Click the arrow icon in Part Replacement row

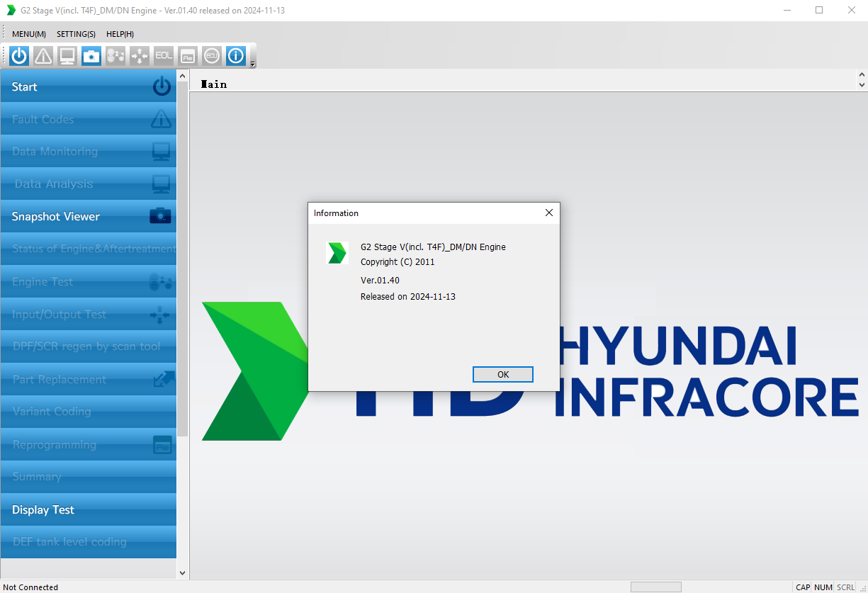click(164, 379)
